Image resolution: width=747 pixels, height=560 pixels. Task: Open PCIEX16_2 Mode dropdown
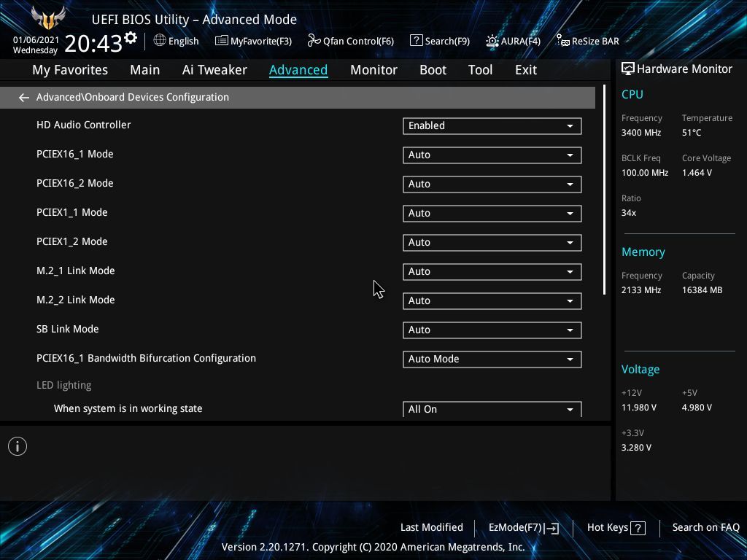[492, 184]
